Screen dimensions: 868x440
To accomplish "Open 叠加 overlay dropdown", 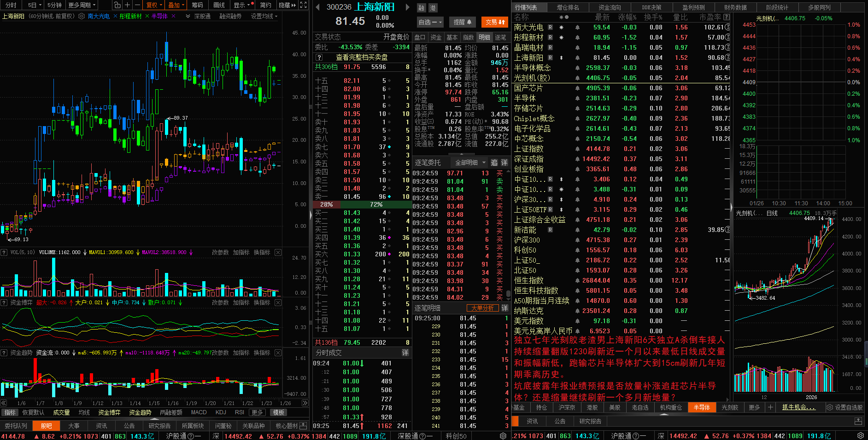I will point(176,5).
